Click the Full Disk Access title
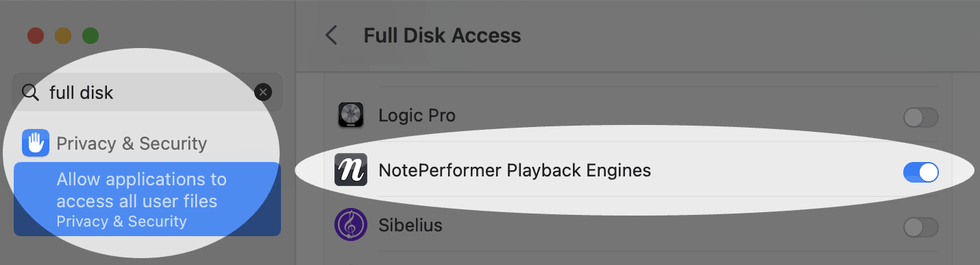 tap(442, 35)
